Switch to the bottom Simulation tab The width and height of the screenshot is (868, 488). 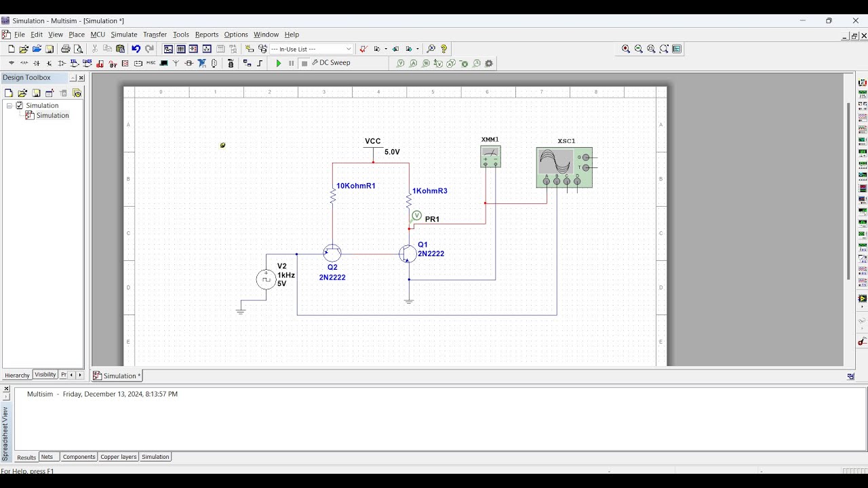pyautogui.click(x=155, y=457)
